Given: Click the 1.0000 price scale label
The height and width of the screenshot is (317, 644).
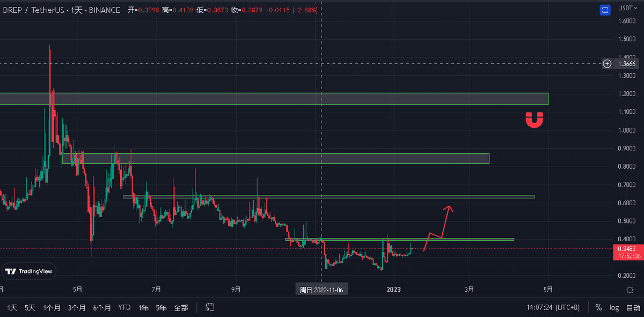Looking at the screenshot, I should 627,130.
